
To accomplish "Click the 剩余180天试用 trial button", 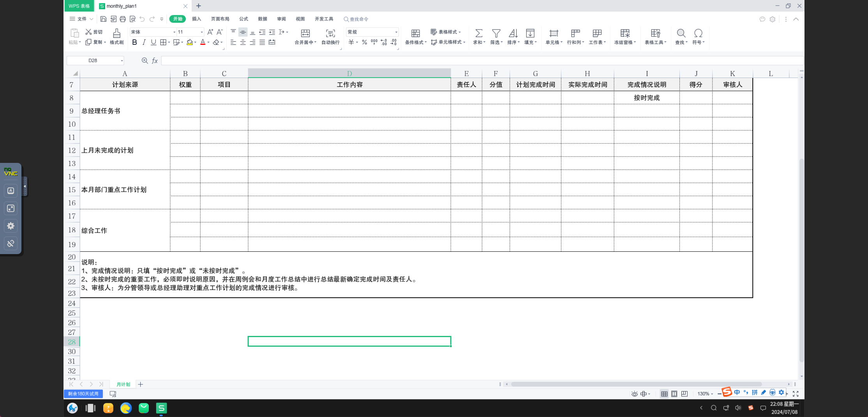I will (83, 394).
